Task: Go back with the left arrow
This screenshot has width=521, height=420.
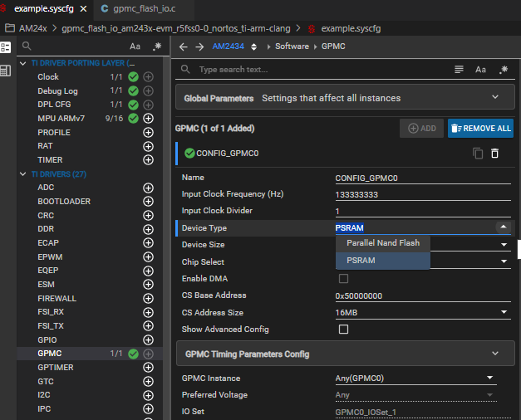Action: [x=184, y=46]
